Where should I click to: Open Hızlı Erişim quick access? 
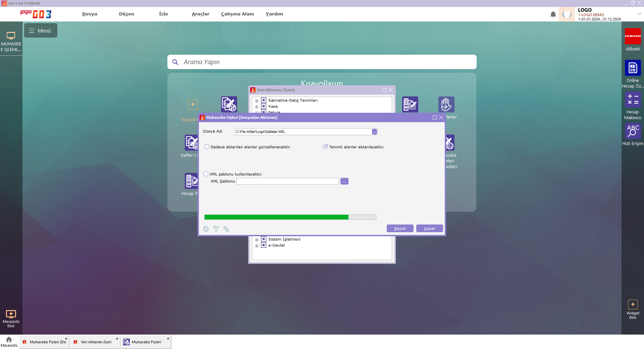pyautogui.click(x=633, y=131)
